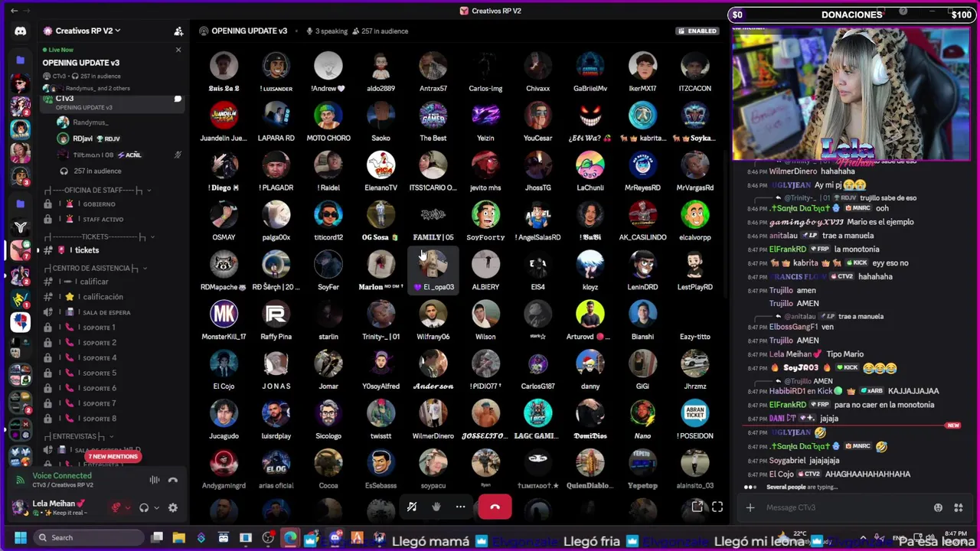Open audience member EsSebasss avatar
The width and height of the screenshot is (980, 551).
tap(381, 463)
